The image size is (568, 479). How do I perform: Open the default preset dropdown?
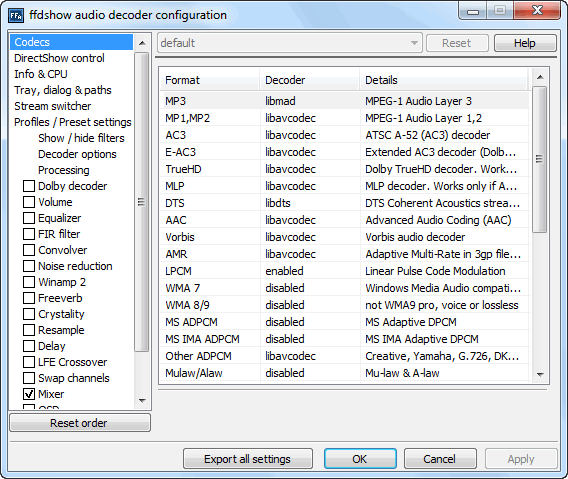(290, 43)
